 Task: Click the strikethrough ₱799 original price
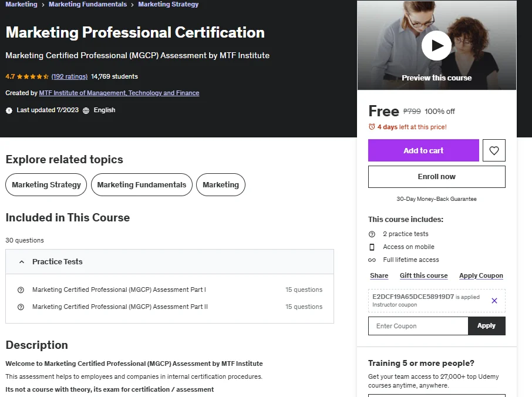click(x=412, y=112)
